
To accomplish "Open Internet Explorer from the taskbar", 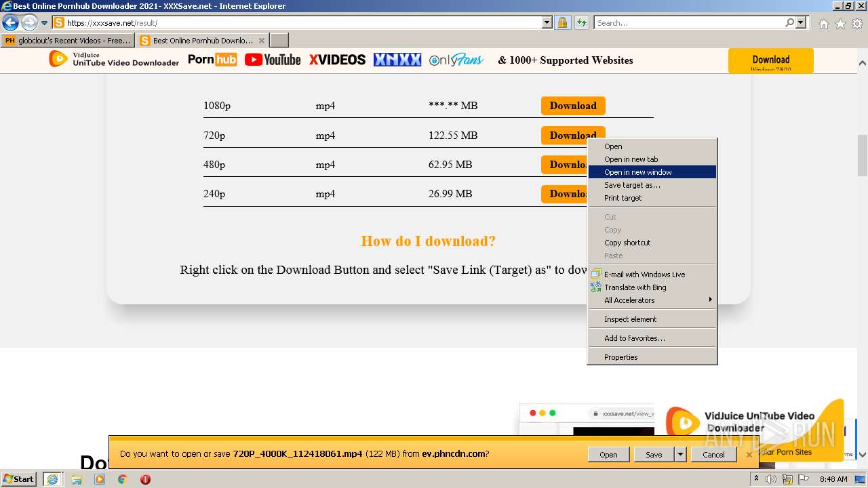I will click(52, 479).
